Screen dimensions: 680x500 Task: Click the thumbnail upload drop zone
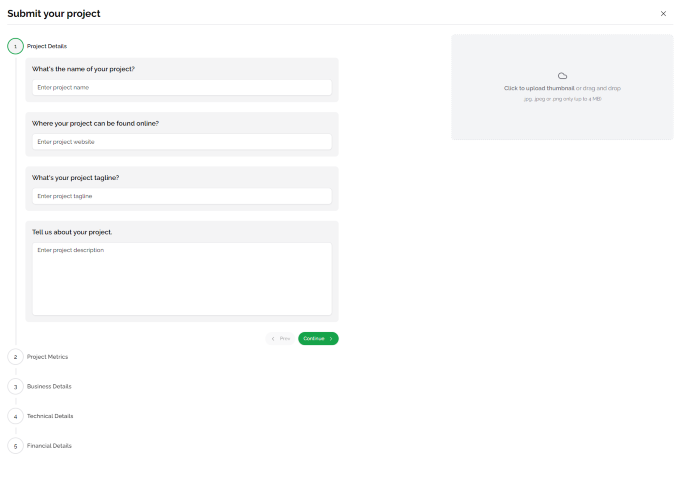point(562,87)
